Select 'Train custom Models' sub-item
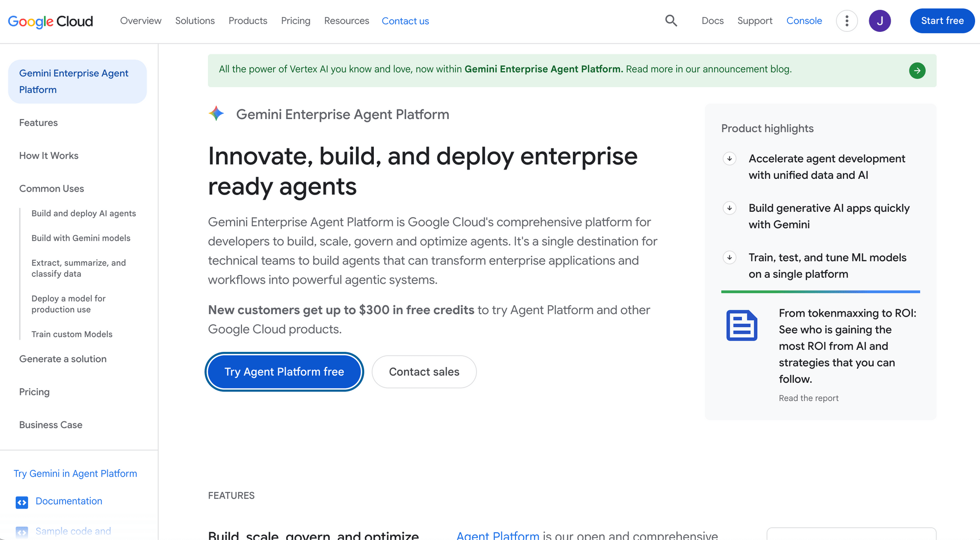The height and width of the screenshot is (540, 980). [72, 334]
